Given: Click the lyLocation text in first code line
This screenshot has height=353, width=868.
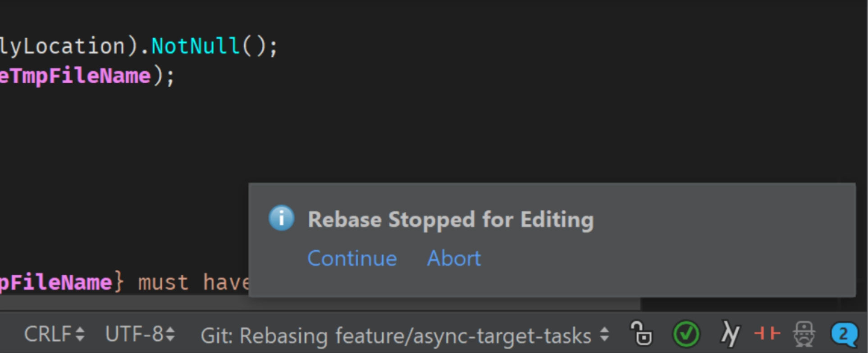Looking at the screenshot, I should (62, 46).
